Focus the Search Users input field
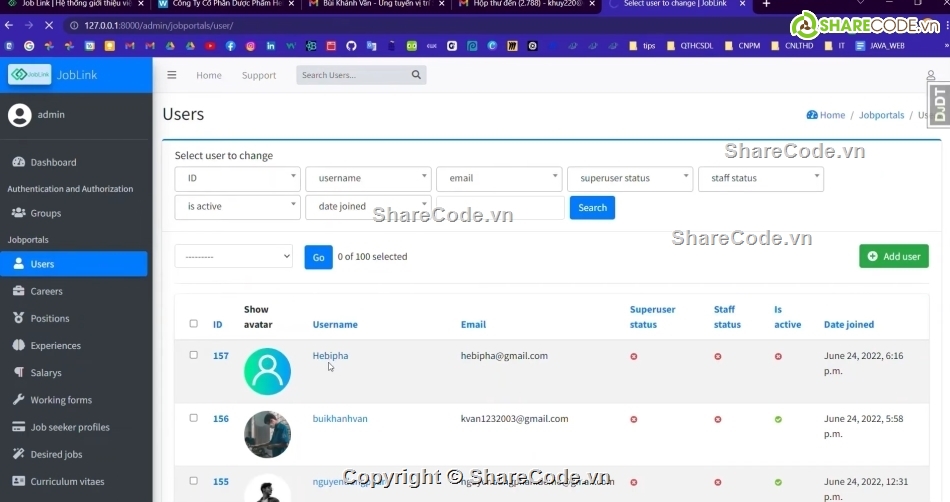The width and height of the screenshot is (950, 502). coord(354,75)
